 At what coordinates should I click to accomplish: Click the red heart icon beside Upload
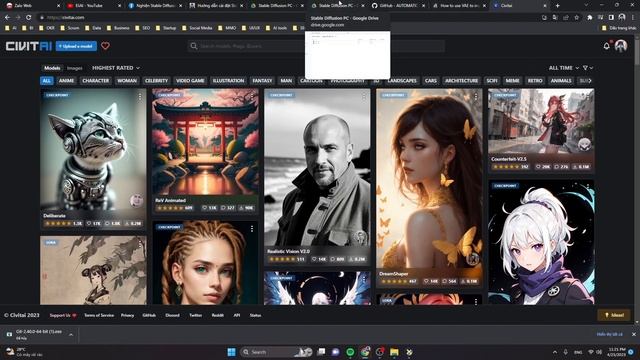tap(105, 46)
